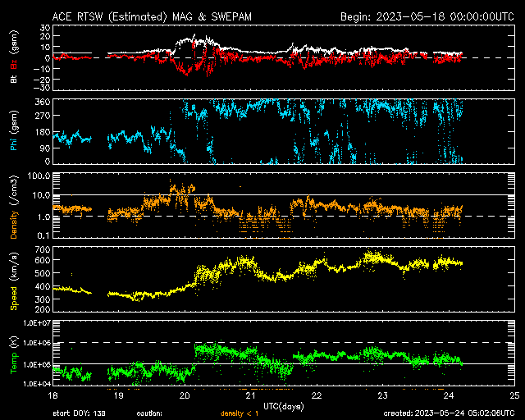
Task: Click the '-30' tick of the Bt Bz axis
Action: click(x=43, y=88)
